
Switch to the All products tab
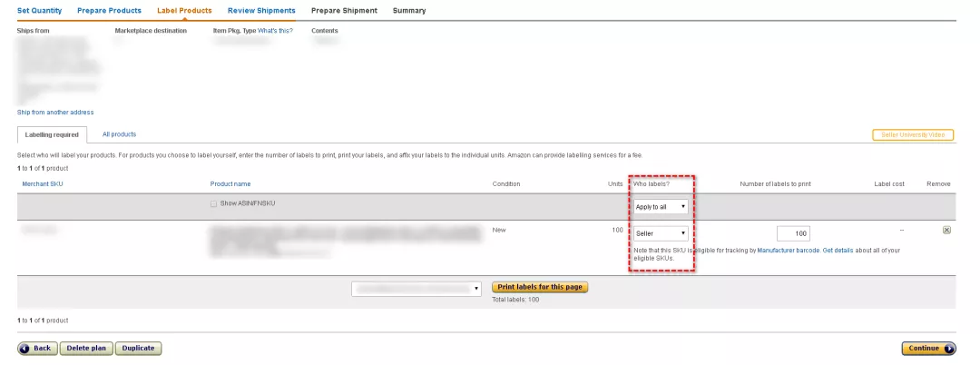point(120,134)
